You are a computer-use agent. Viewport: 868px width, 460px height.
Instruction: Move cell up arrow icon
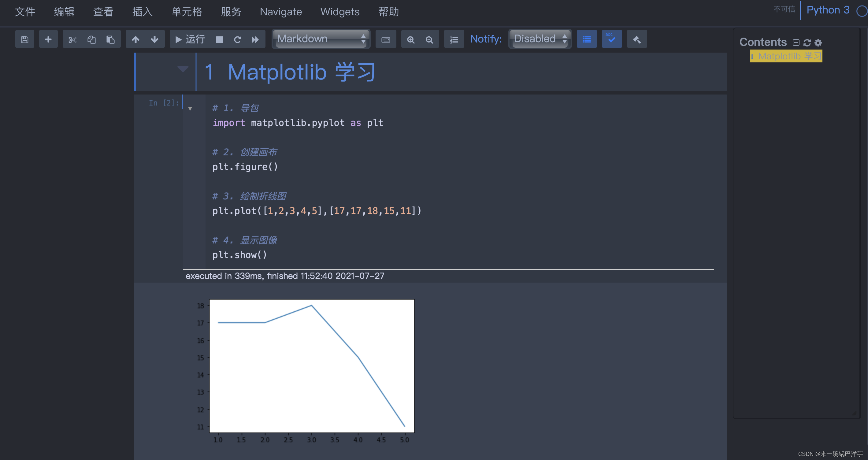click(x=135, y=39)
